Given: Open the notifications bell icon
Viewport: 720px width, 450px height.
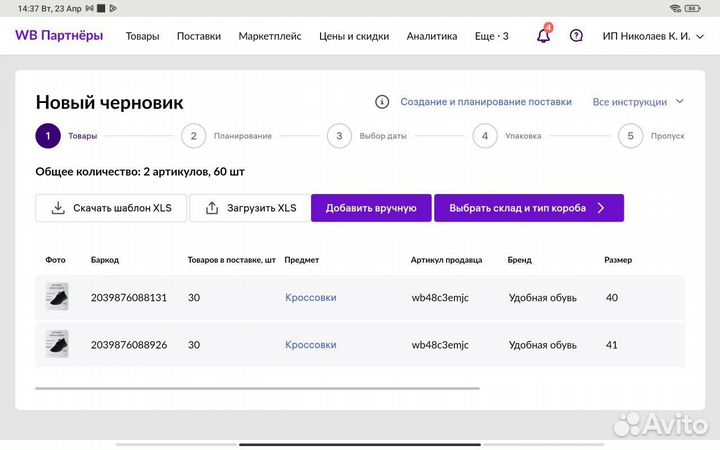Looking at the screenshot, I should 543,36.
